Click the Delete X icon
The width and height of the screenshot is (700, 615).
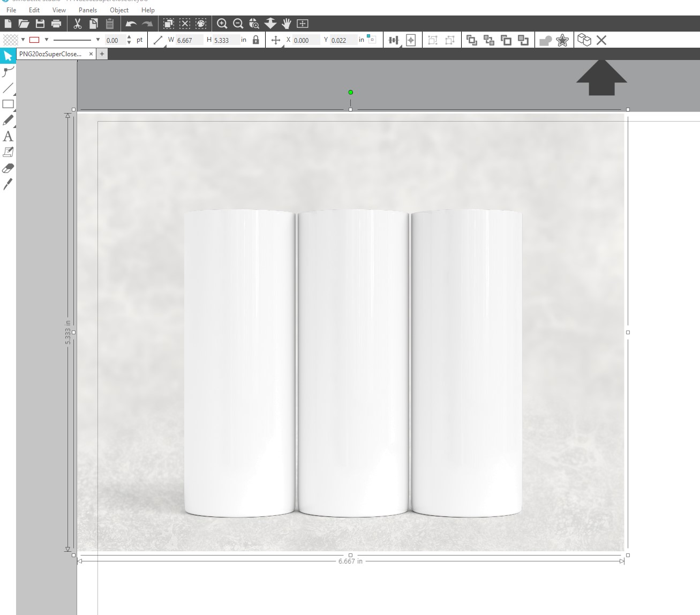pos(602,40)
